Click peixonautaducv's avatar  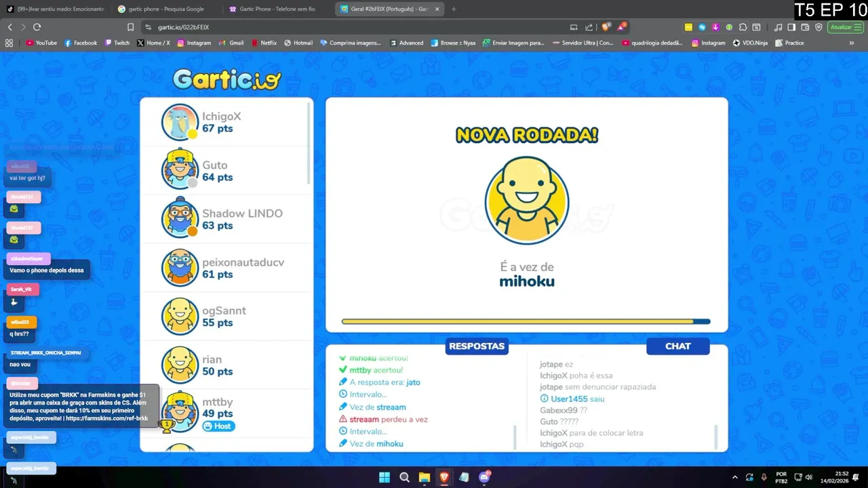pos(180,267)
